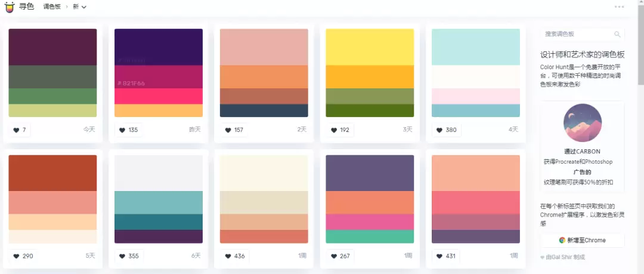Open the 调色板 breadcrumb menu

[52, 7]
